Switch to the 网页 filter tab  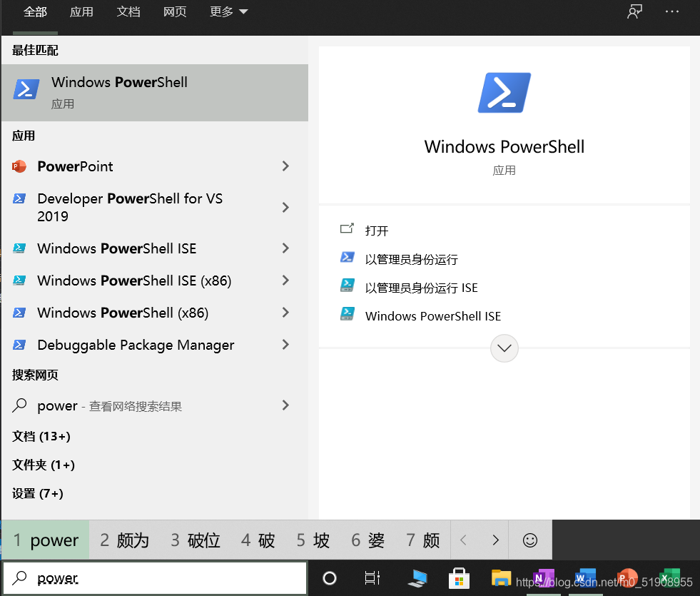pyautogui.click(x=175, y=11)
